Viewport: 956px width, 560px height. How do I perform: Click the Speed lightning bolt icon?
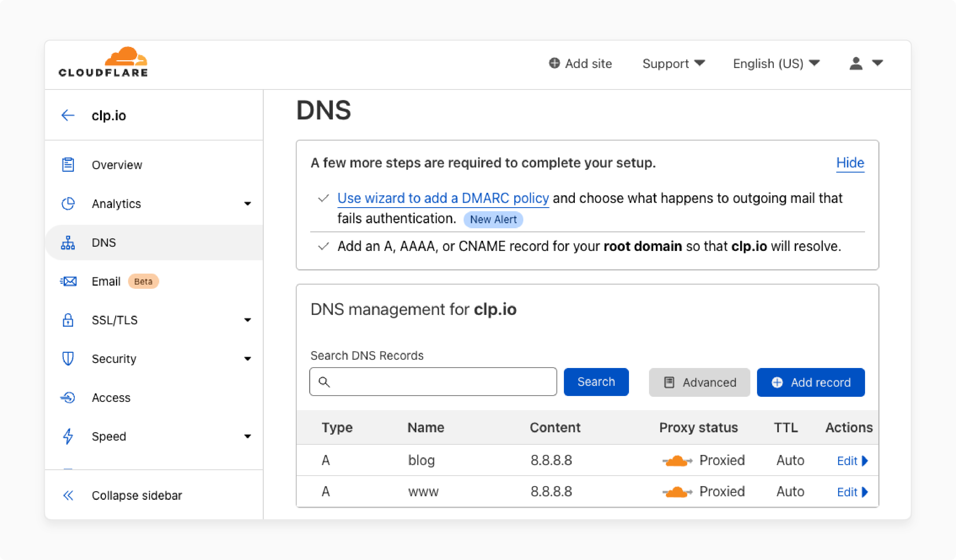click(x=68, y=436)
